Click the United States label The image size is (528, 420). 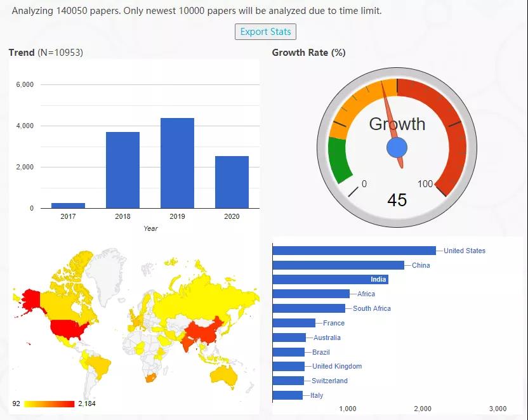click(465, 251)
